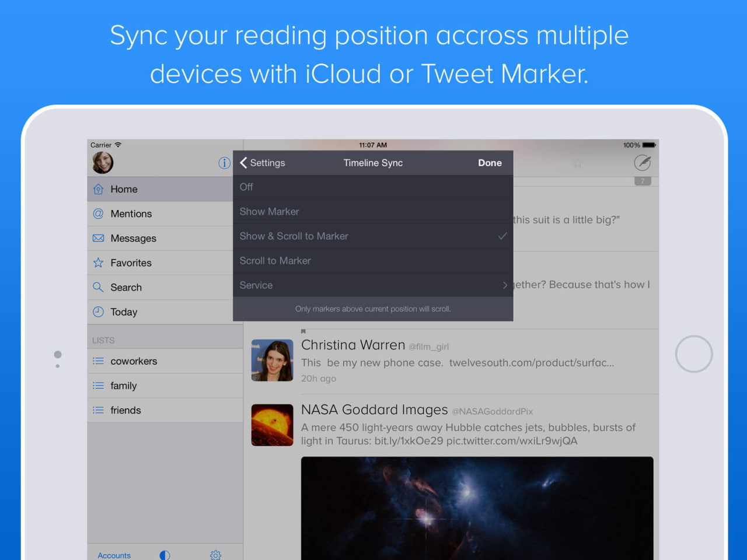Open settings with the gear icon

click(x=215, y=555)
